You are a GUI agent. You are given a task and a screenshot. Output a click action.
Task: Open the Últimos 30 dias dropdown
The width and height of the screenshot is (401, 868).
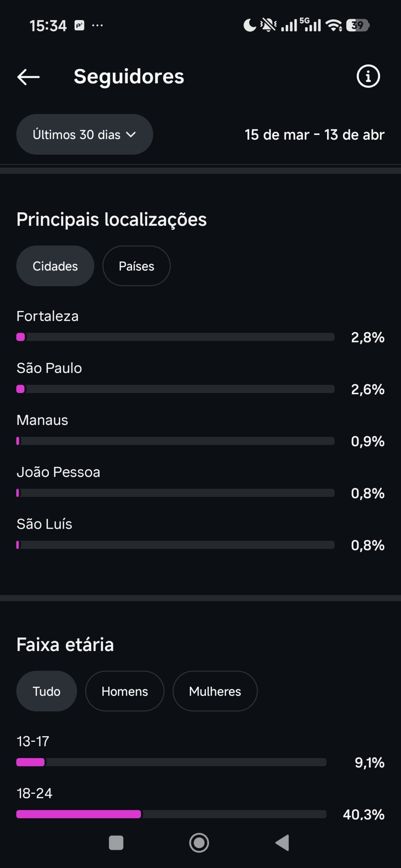click(84, 135)
